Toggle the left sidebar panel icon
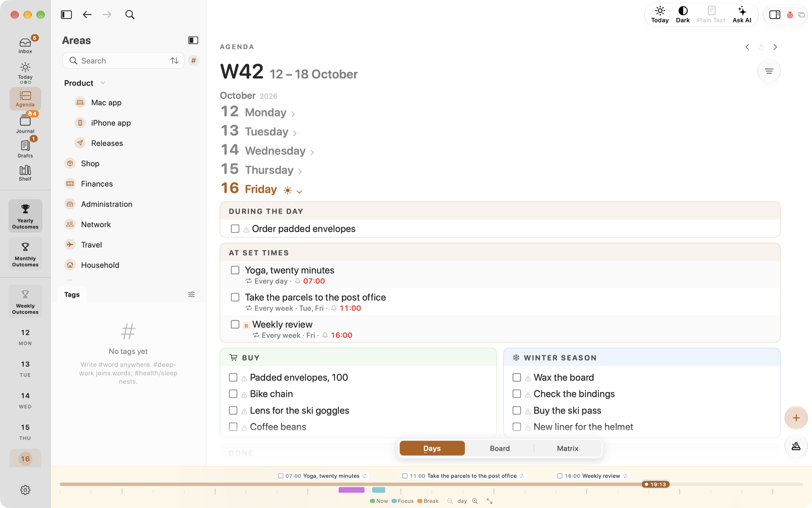Viewport: 812px width, 508px height. click(66, 15)
